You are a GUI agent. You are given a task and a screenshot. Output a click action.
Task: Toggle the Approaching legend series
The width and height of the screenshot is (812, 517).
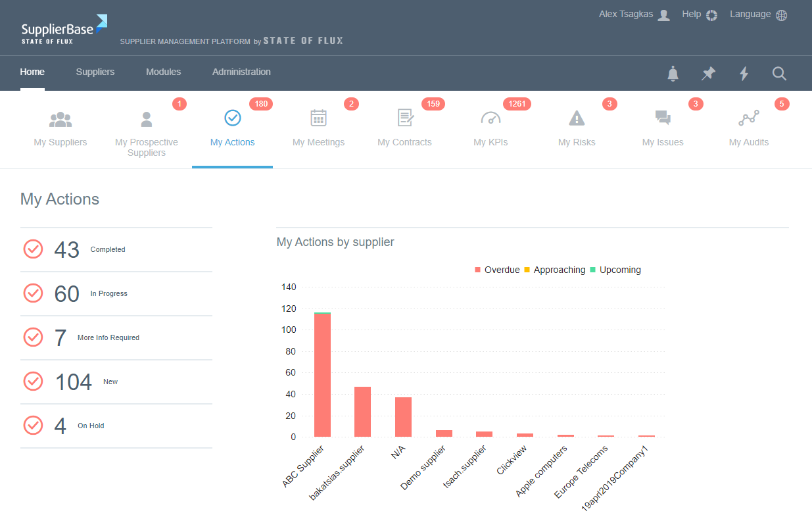pyautogui.click(x=554, y=270)
